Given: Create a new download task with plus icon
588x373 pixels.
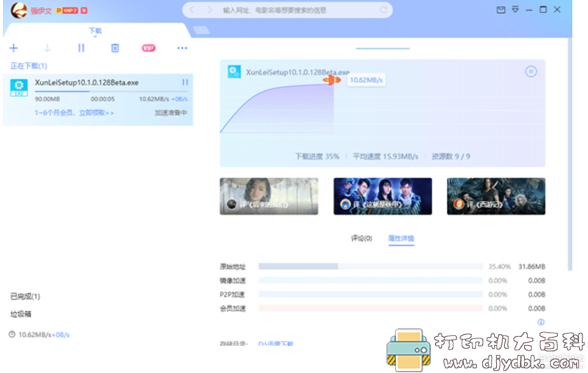Looking at the screenshot, I should tap(13, 48).
